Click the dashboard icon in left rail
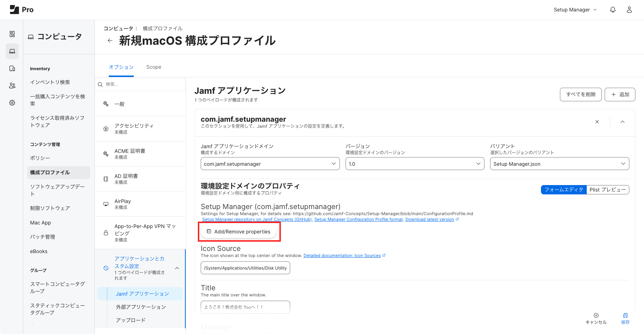Image resolution: width=644 pixels, height=334 pixels. [x=12, y=34]
